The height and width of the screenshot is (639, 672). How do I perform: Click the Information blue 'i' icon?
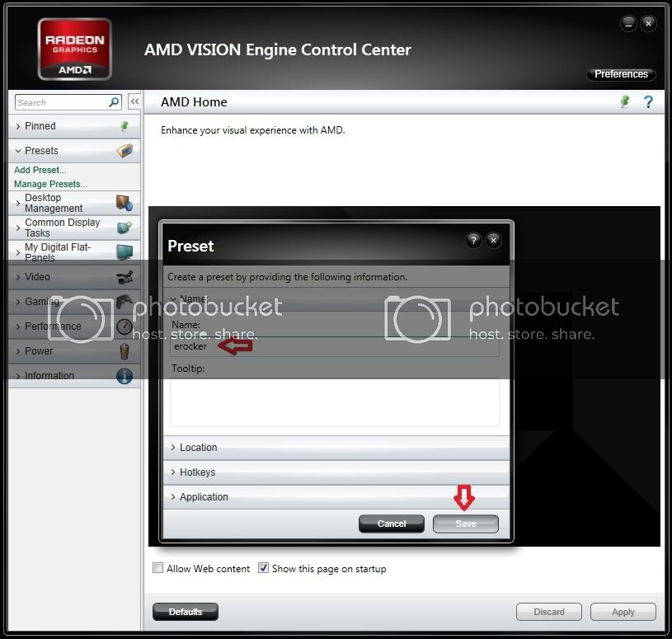click(x=125, y=376)
